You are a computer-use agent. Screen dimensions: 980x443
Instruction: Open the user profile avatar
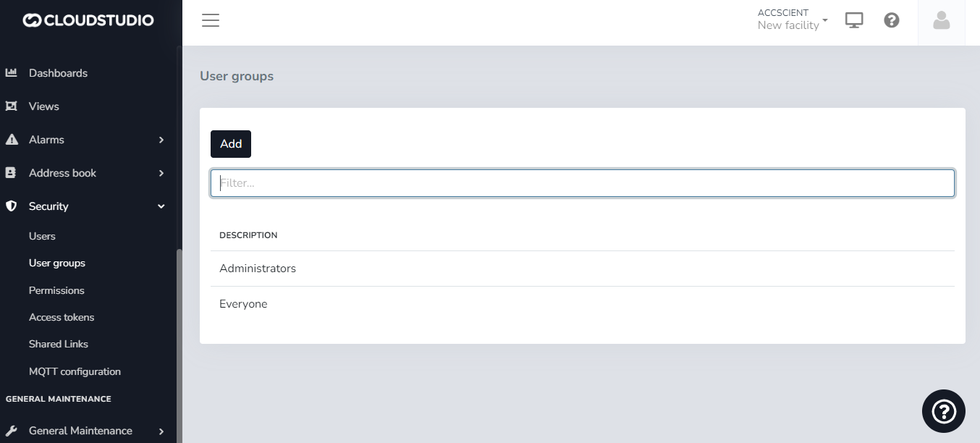(x=941, y=20)
